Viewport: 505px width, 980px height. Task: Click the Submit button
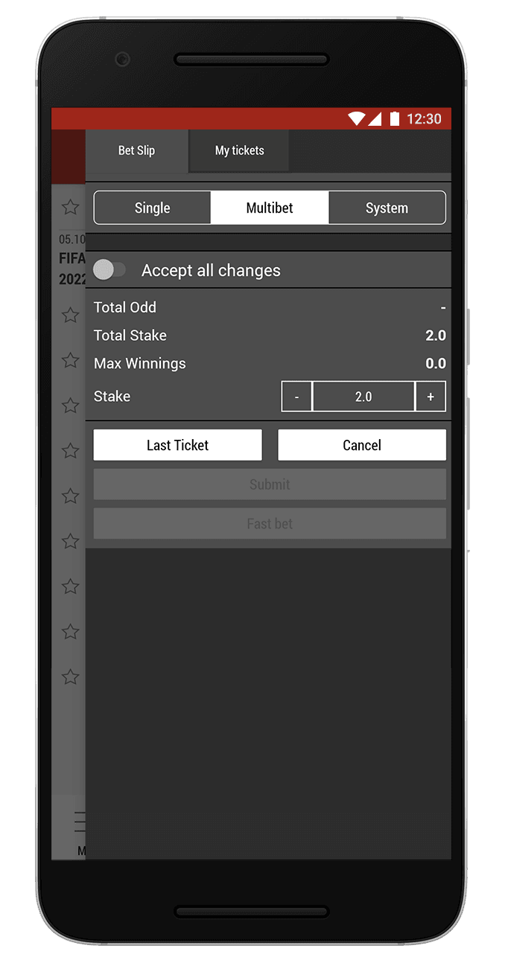pyautogui.click(x=270, y=484)
